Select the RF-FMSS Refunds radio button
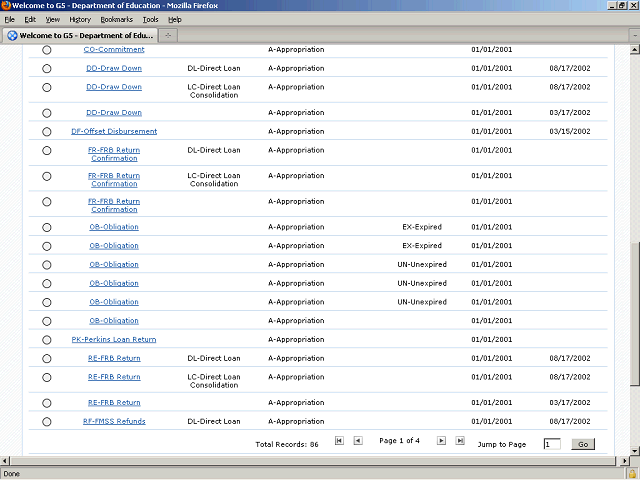This screenshot has width=640, height=480. [46, 422]
